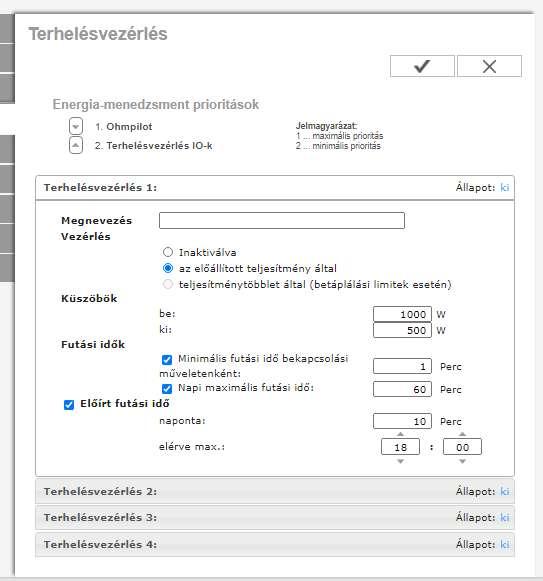This screenshot has width=543, height=581.
Task: Move Ohmpilot priority down with arrow
Action: [76, 126]
